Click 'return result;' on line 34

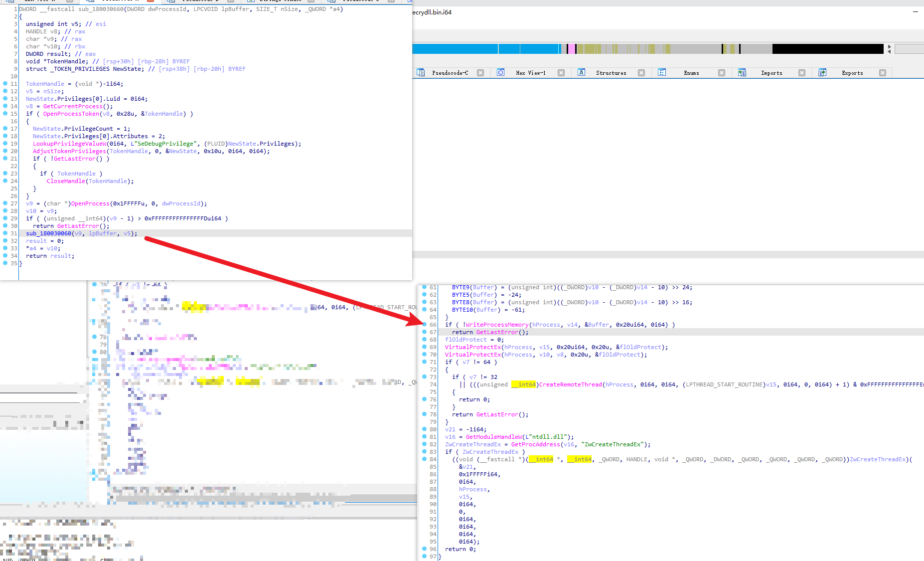[x=50, y=256]
